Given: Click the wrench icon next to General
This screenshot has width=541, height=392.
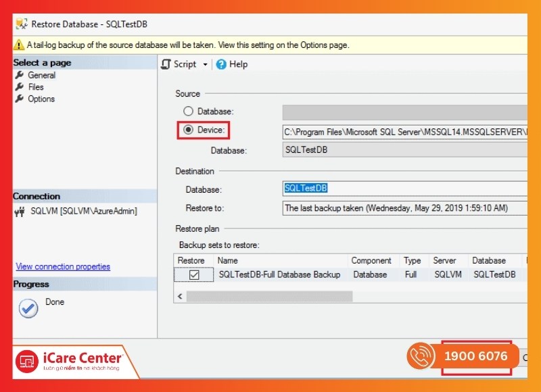Looking at the screenshot, I should [x=20, y=75].
